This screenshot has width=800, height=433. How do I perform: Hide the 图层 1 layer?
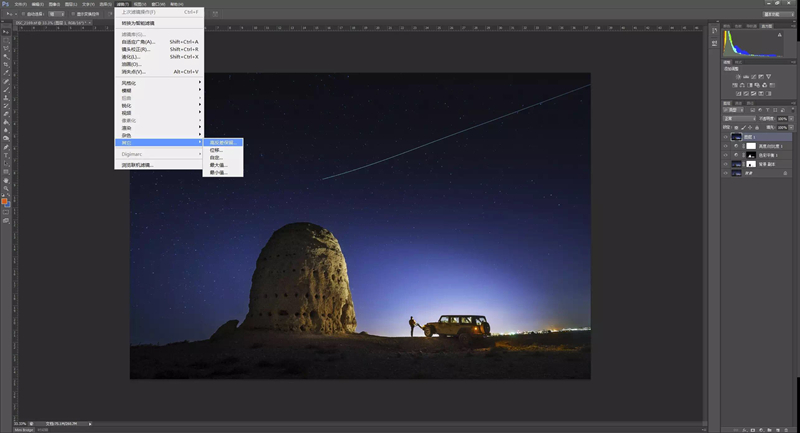click(x=726, y=137)
